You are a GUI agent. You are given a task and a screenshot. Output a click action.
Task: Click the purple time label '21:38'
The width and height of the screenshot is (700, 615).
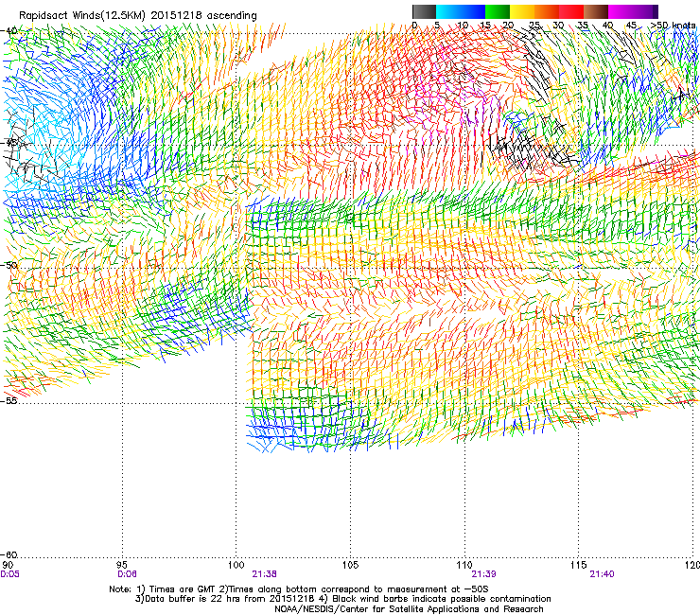coord(264,574)
